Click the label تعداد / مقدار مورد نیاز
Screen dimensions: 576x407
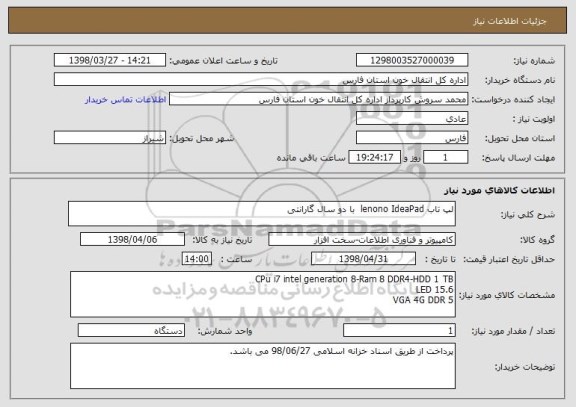click(x=513, y=331)
